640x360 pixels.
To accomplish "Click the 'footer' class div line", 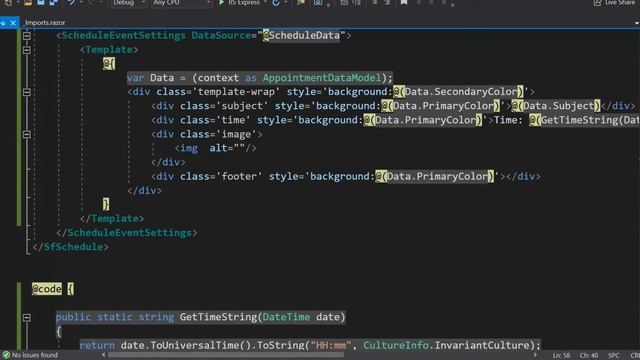I will coord(346,176).
